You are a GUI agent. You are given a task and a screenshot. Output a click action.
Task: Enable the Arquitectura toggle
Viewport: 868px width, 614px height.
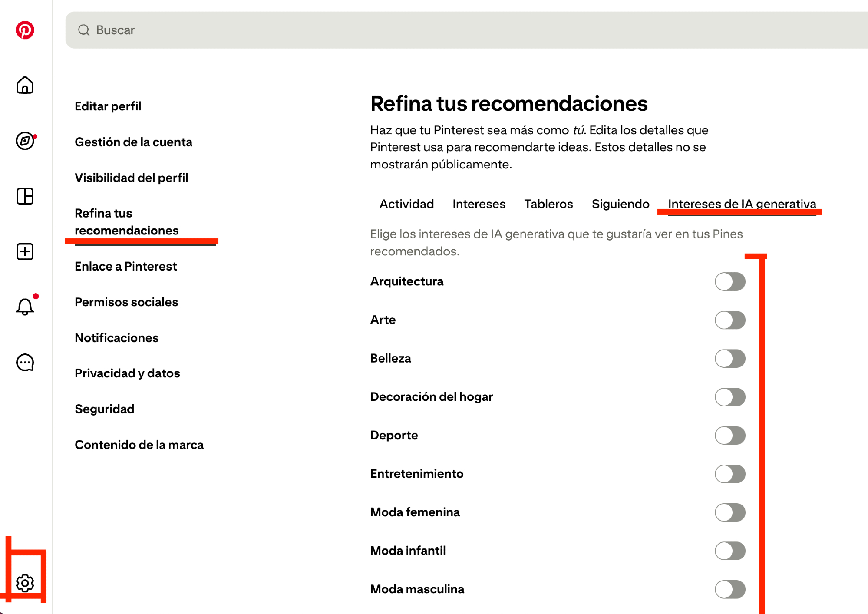pos(730,282)
